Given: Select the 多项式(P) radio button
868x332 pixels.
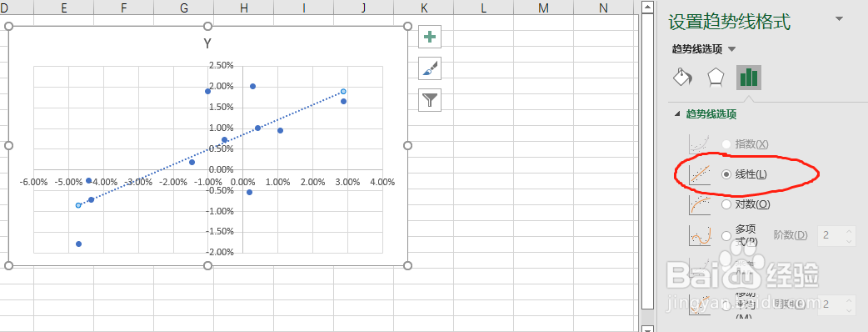Looking at the screenshot, I should click(726, 235).
